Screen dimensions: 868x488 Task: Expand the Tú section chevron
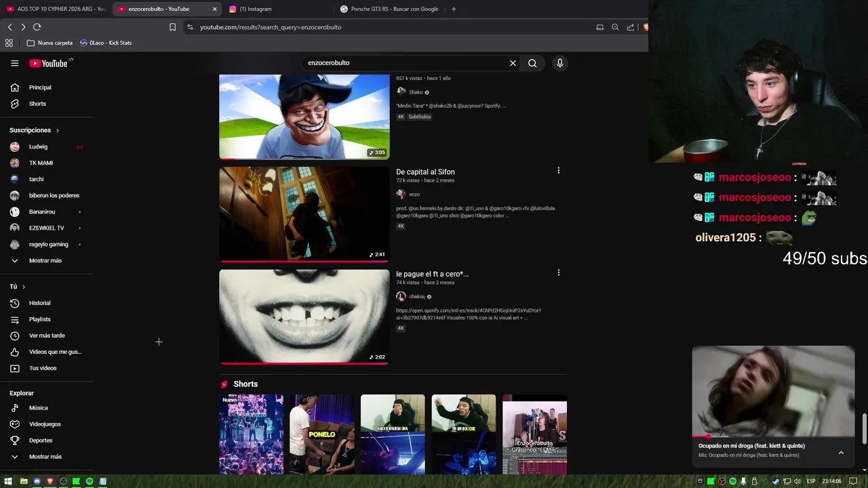coord(24,287)
